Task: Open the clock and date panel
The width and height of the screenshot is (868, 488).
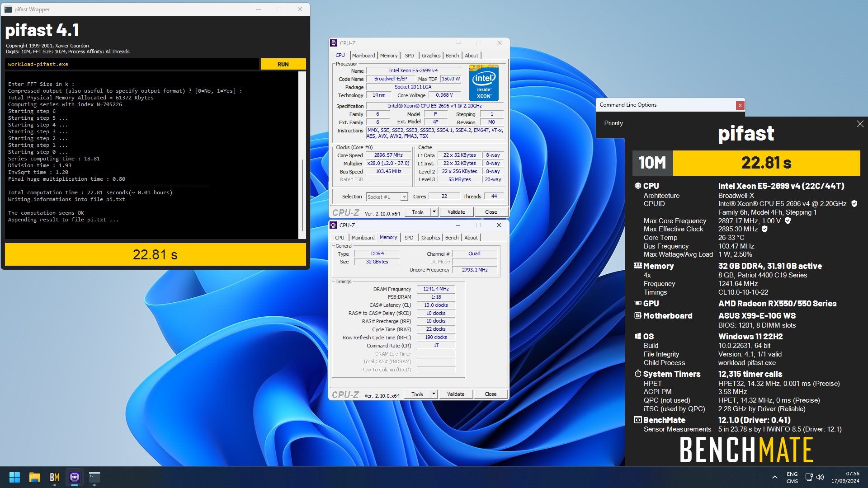Action: [845, 477]
